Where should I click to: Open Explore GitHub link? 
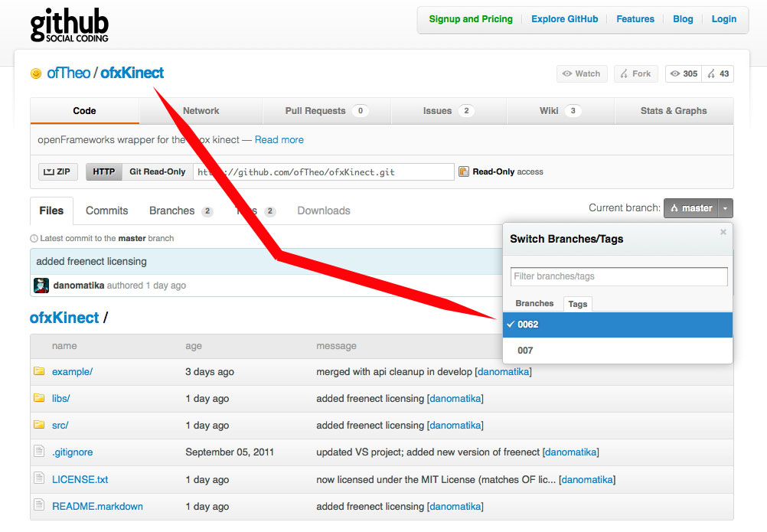point(564,19)
